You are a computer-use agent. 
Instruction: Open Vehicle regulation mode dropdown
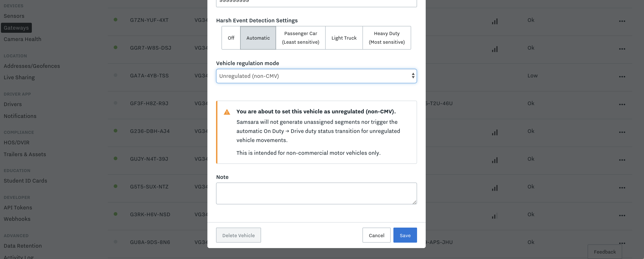pos(316,76)
